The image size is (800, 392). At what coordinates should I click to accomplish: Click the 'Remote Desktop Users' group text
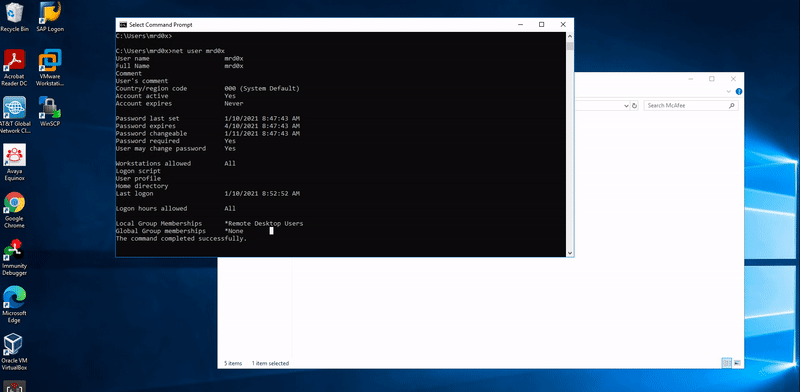point(265,224)
